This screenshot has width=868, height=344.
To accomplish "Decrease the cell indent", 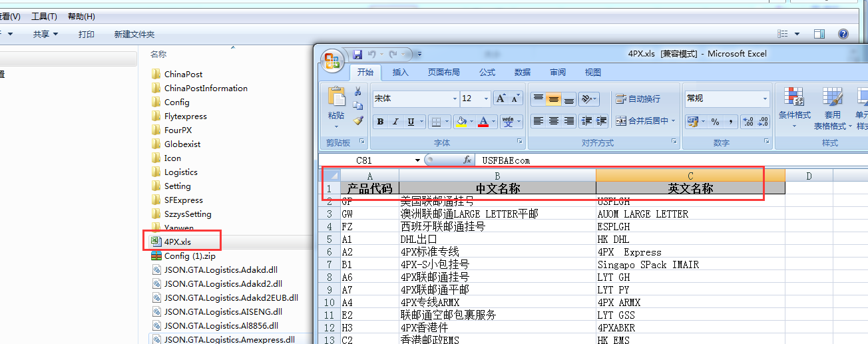I will tap(586, 121).
